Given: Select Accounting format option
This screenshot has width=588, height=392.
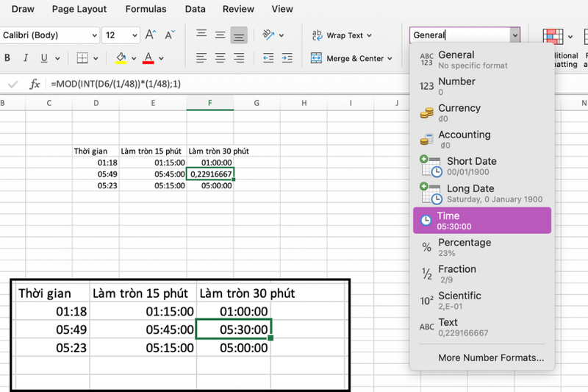Looking at the screenshot, I should pos(482,140).
